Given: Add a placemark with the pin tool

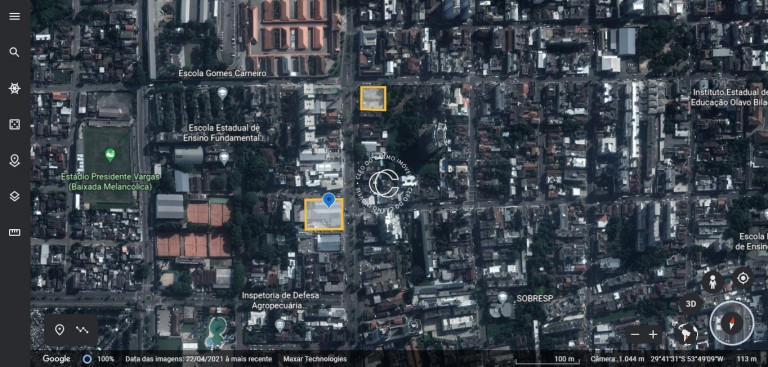Looking at the screenshot, I should click(59, 330).
